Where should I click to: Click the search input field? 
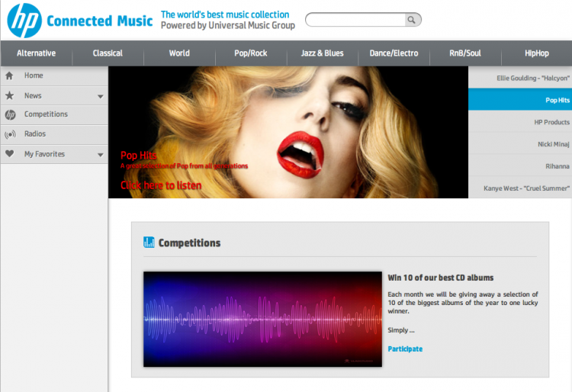tap(355, 20)
